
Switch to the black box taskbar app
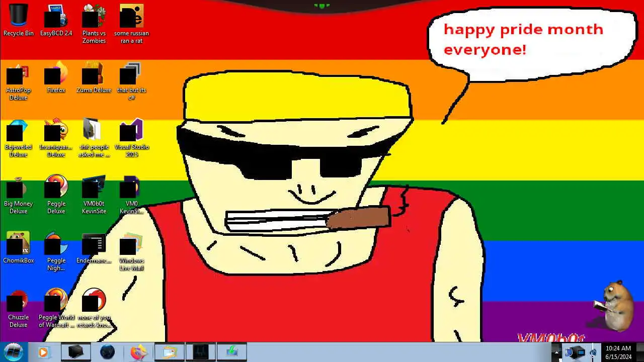point(76,352)
